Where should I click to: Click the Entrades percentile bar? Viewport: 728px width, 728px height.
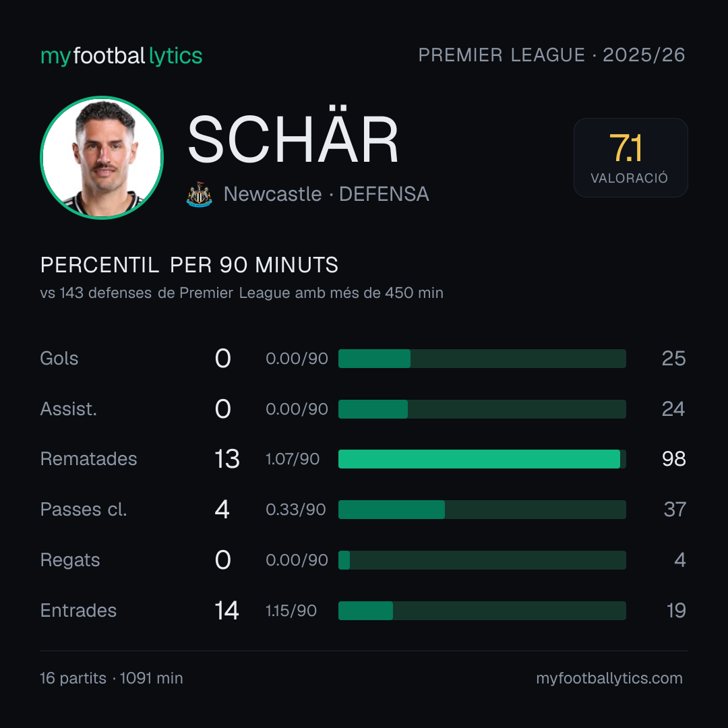click(x=482, y=611)
